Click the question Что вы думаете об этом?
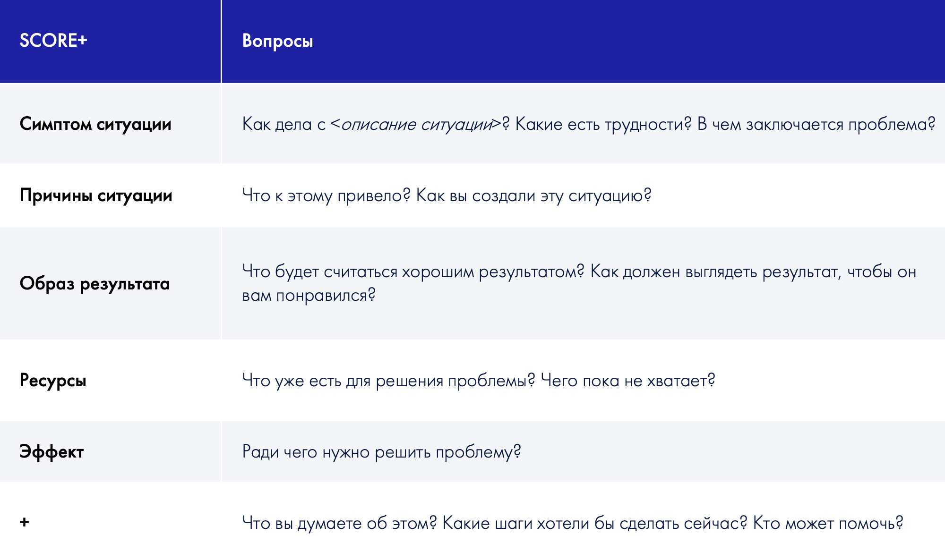The width and height of the screenshot is (945, 560). pyautogui.click(x=339, y=523)
